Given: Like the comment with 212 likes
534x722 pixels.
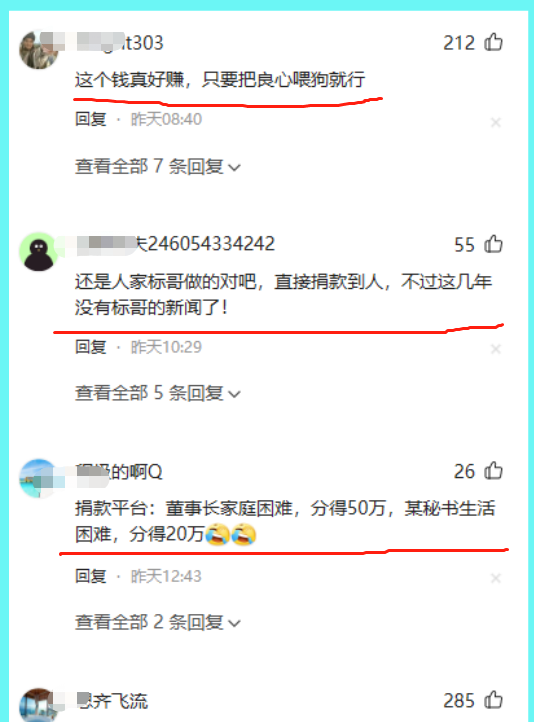Looking at the screenshot, I should coord(493,42).
